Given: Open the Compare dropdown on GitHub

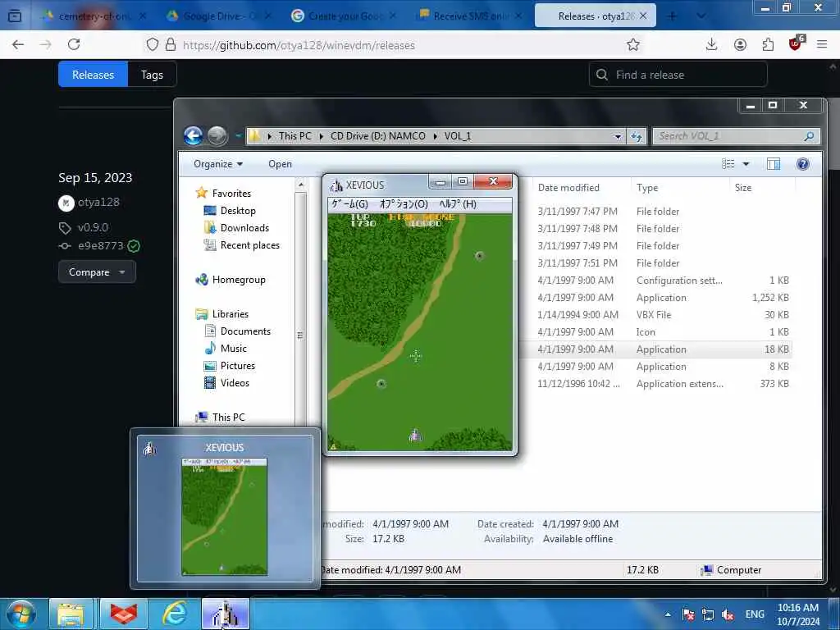Looking at the screenshot, I should [97, 272].
